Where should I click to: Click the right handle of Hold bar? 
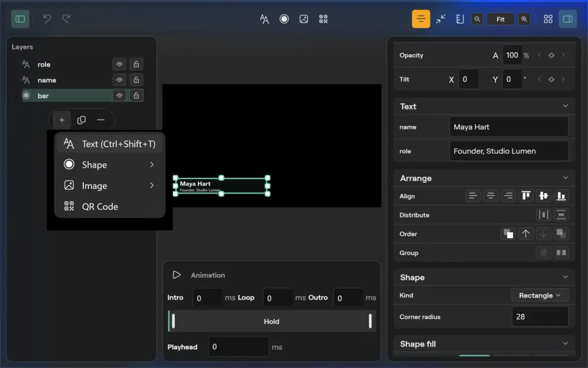(x=370, y=321)
